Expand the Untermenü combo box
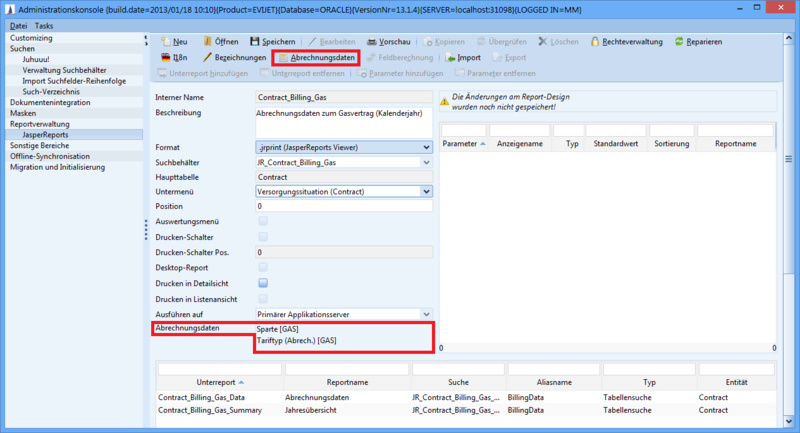Viewport: 800px width, 433px height. (x=426, y=191)
